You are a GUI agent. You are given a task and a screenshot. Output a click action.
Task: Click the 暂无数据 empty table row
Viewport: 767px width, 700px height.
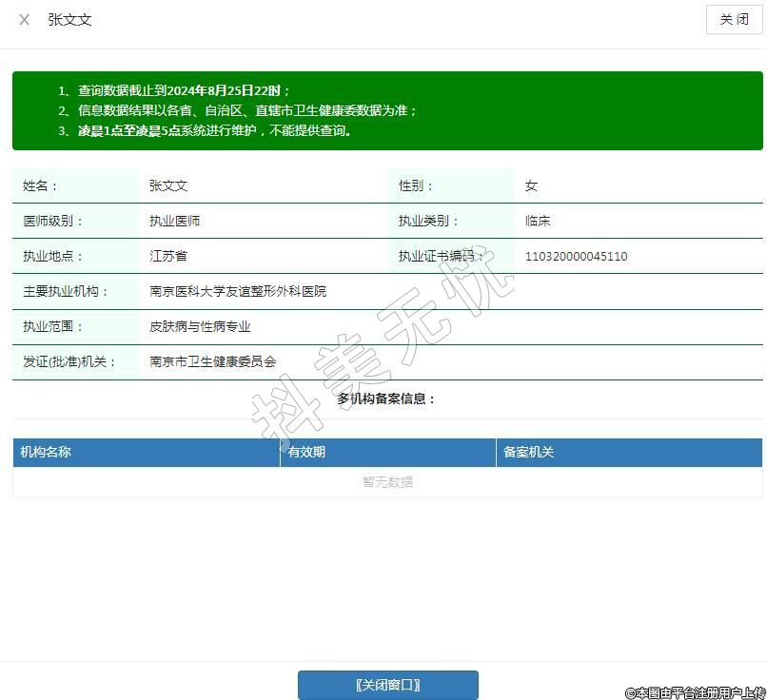point(387,482)
